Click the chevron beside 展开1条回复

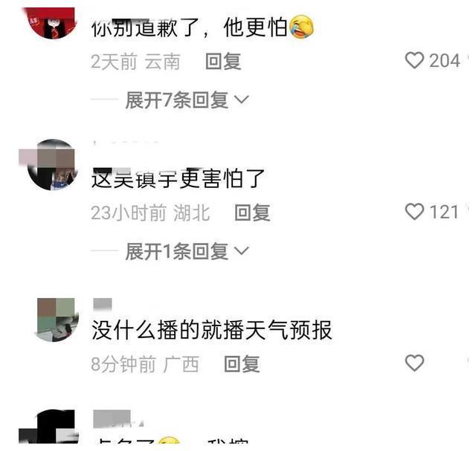coord(242,251)
